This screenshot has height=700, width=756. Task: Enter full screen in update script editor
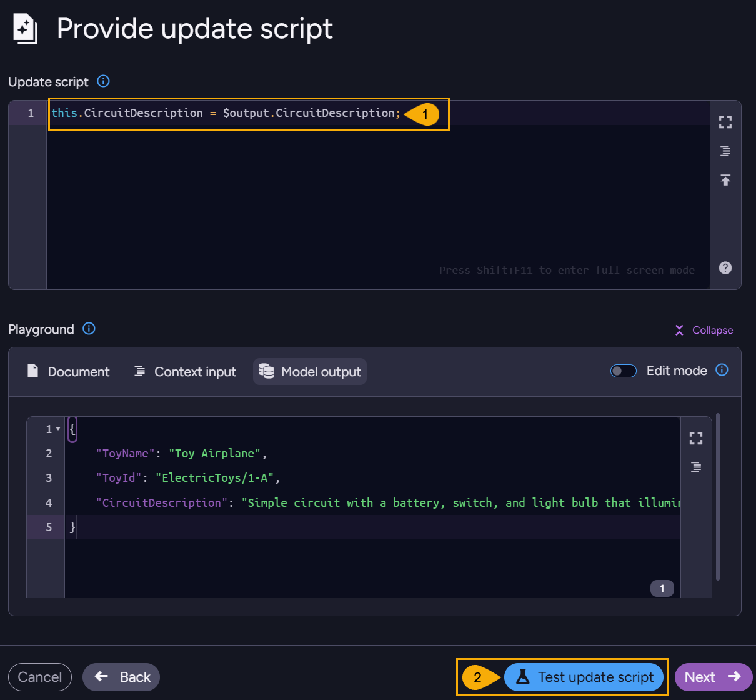725,122
